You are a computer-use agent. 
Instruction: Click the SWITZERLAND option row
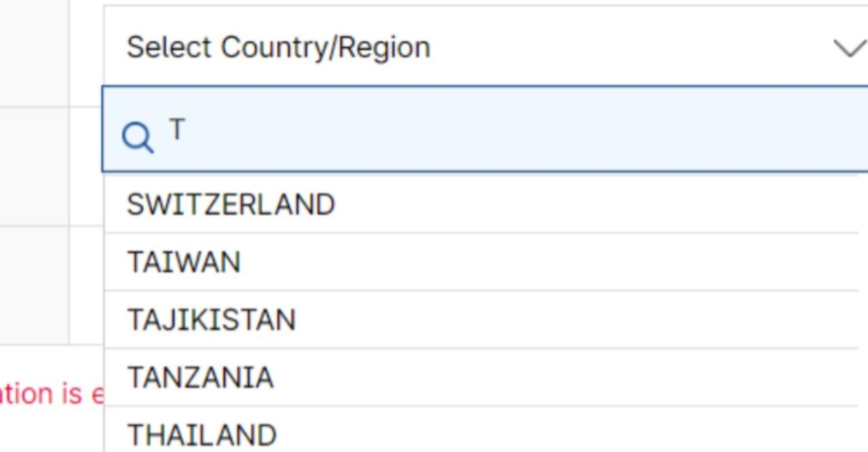[x=475, y=204]
